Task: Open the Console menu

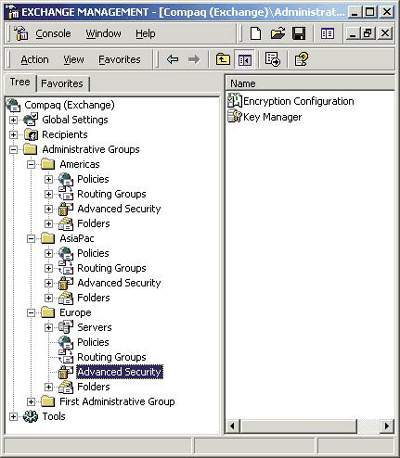Action: (53, 34)
